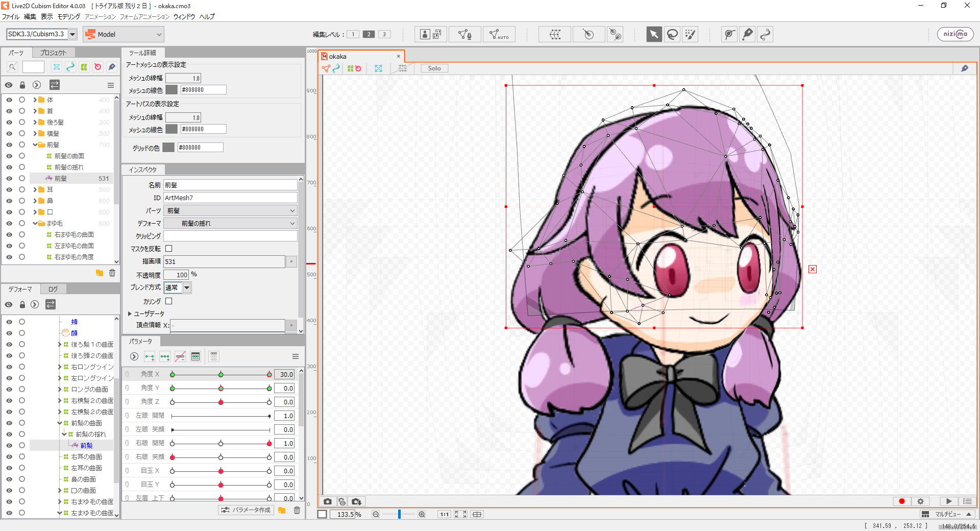This screenshot has width=980, height=531.
Task: Select the brush selection tool
Action: (690, 34)
